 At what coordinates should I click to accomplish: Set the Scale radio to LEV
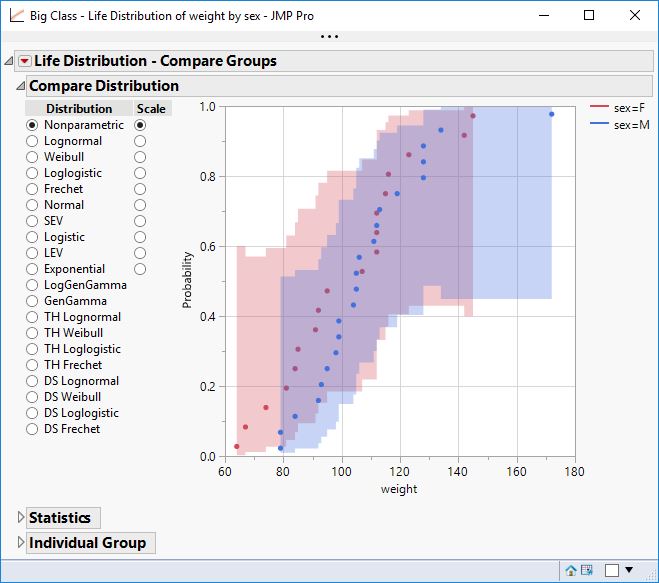point(140,253)
